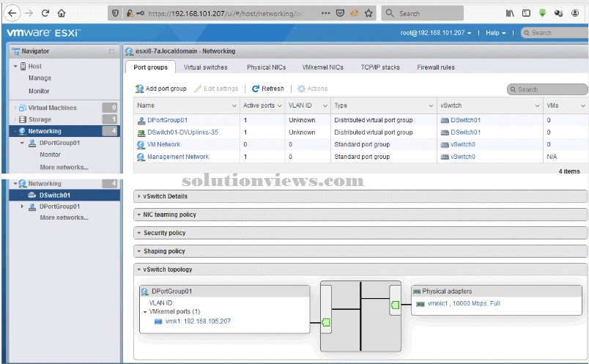Reload the page with the browser refresh icon

click(45, 13)
